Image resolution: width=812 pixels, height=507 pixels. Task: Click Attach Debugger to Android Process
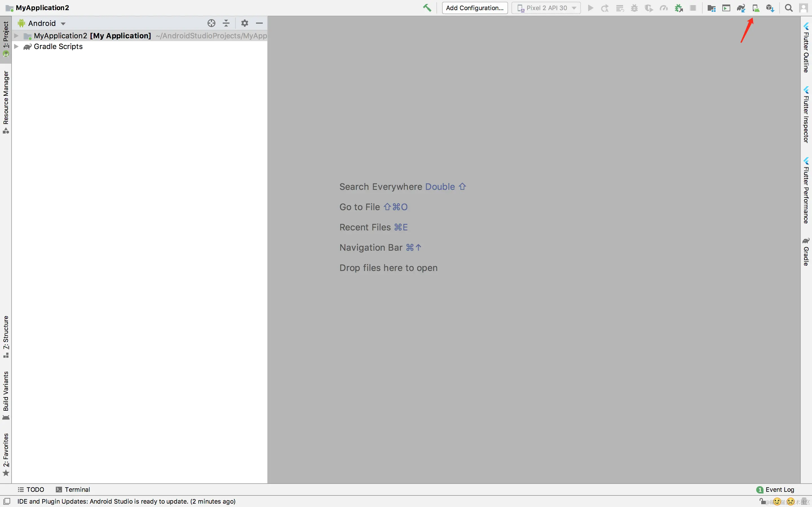coord(679,8)
